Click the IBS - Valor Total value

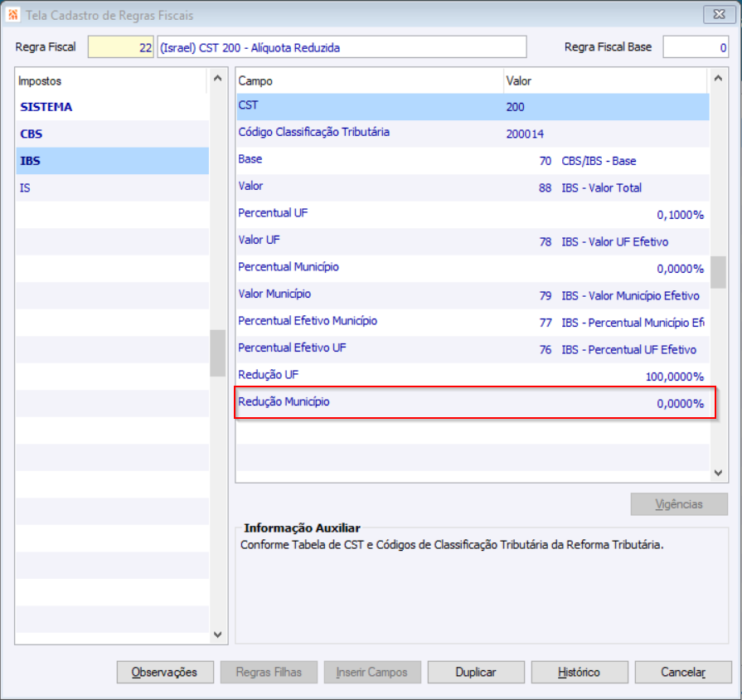tap(601, 188)
